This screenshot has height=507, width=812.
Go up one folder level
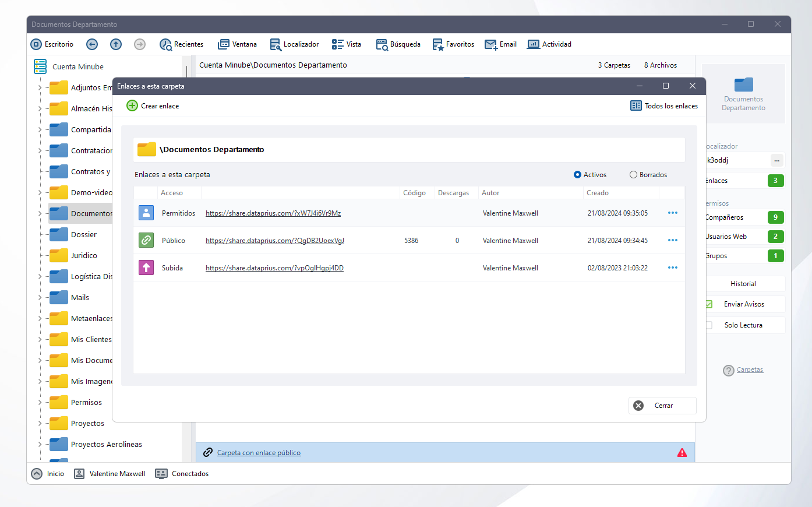click(x=116, y=44)
